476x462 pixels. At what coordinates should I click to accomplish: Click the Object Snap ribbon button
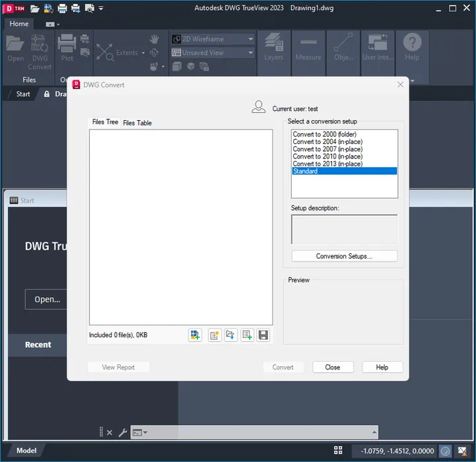click(344, 48)
